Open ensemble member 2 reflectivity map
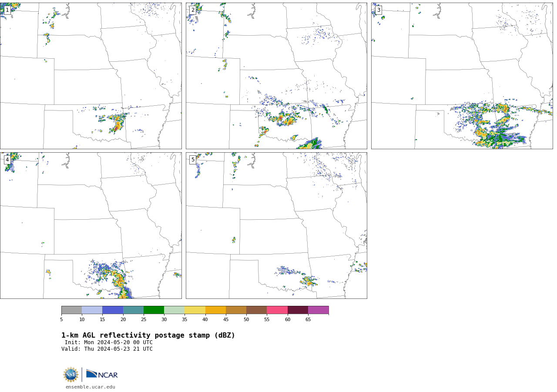Image resolution: width=557 pixels, height=392 pixels. [x=276, y=76]
